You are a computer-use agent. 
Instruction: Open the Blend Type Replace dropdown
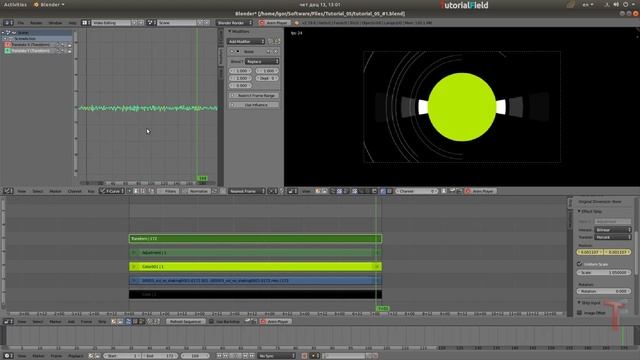262,62
